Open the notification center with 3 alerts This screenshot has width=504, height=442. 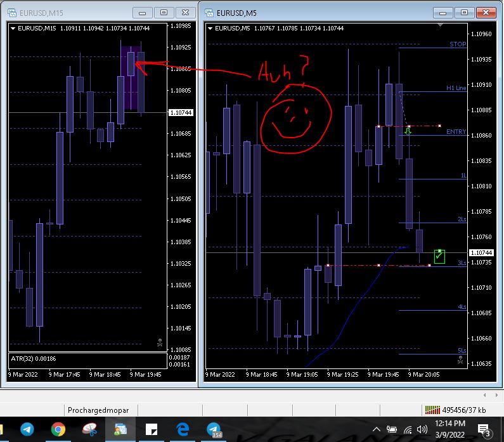(484, 431)
